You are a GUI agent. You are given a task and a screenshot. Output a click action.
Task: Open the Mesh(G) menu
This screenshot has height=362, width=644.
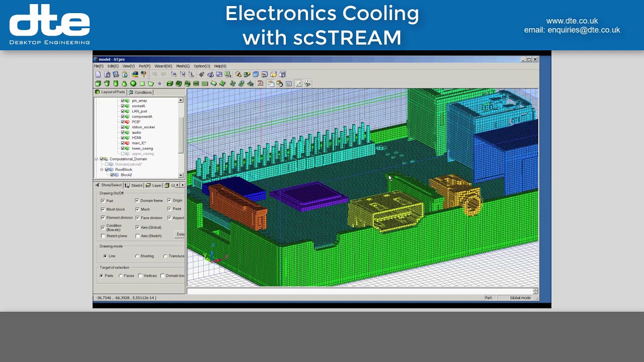[x=183, y=66]
